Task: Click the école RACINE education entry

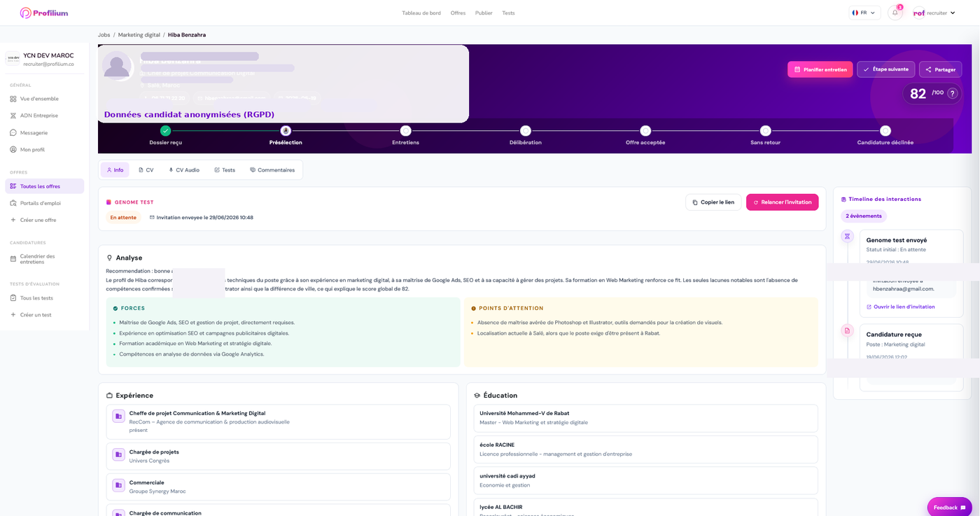Action: coord(645,449)
